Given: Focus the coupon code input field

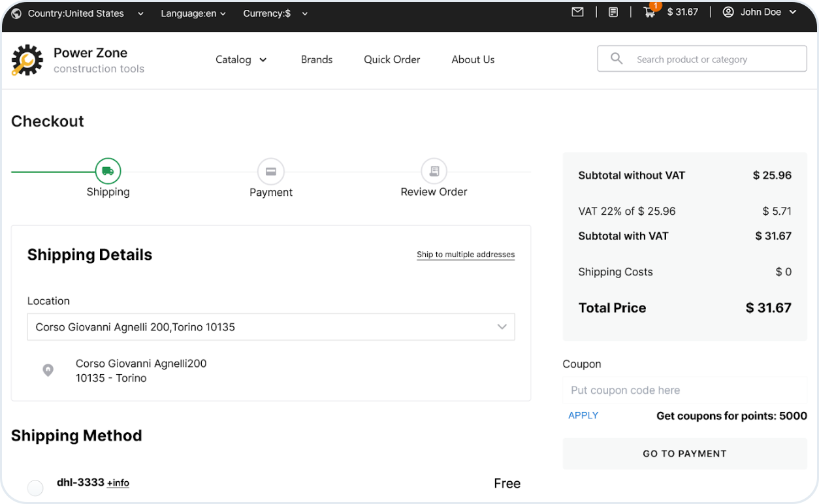Looking at the screenshot, I should (x=684, y=390).
